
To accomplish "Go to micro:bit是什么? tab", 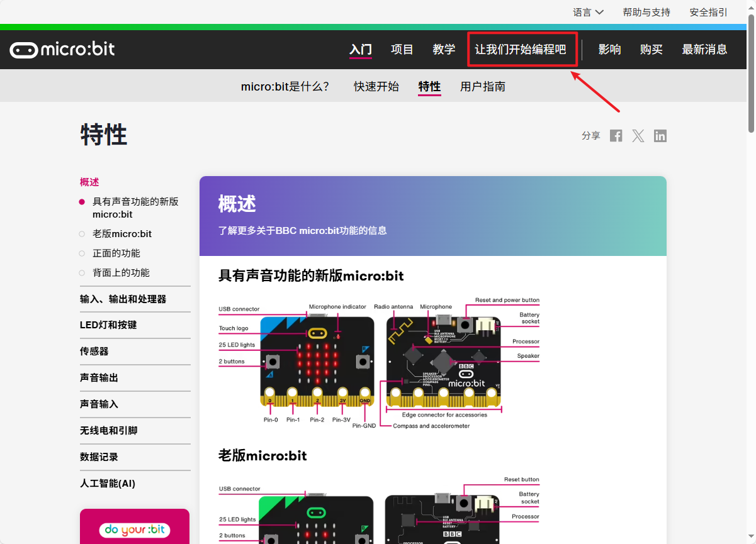I will coord(285,87).
